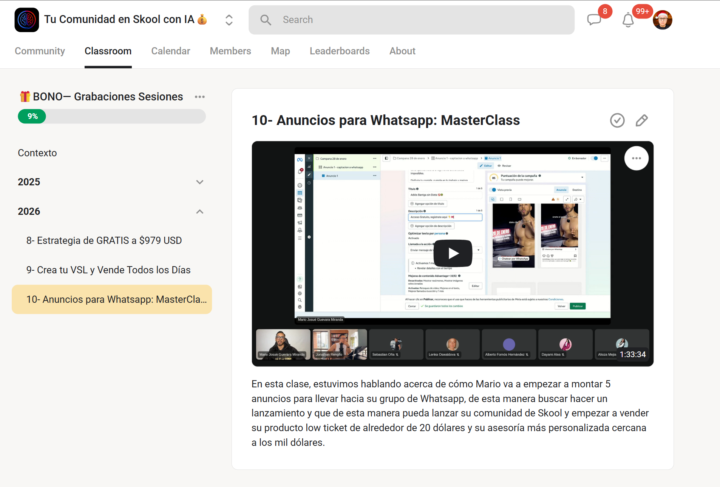This screenshot has width=720, height=487.
Task: Click the first participant video thumbnail
Action: [283, 344]
